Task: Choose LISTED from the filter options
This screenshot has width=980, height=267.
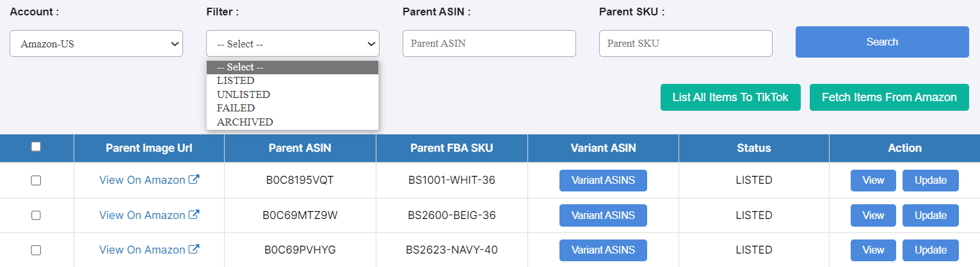Action: [236, 81]
